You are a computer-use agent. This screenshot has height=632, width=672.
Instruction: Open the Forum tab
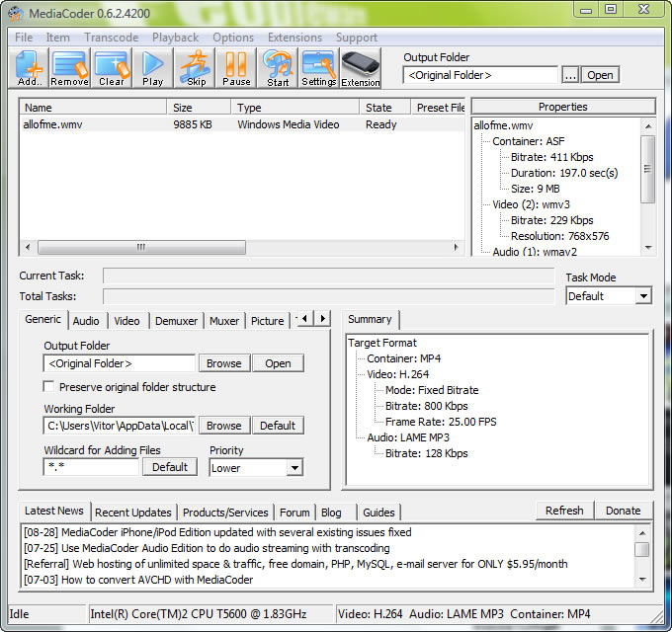[x=294, y=513]
